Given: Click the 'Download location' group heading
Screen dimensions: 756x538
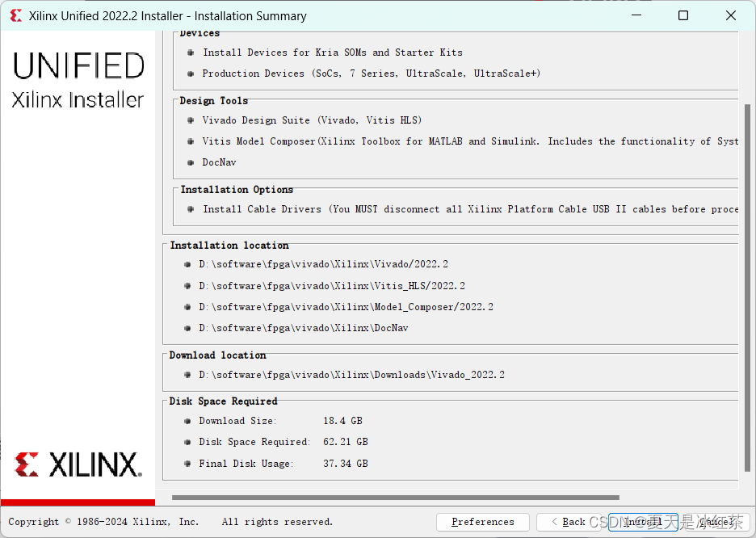Looking at the screenshot, I should [x=217, y=355].
